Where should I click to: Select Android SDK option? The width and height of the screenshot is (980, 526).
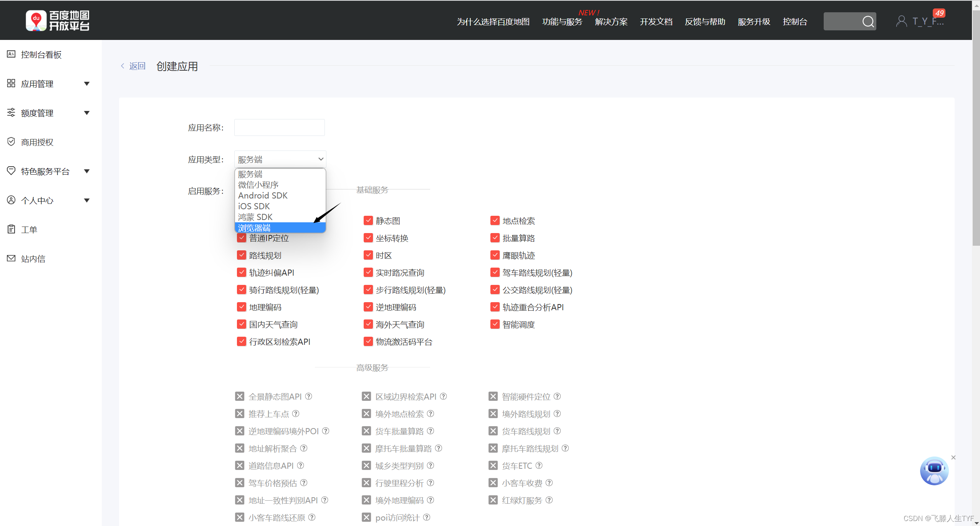click(280, 195)
